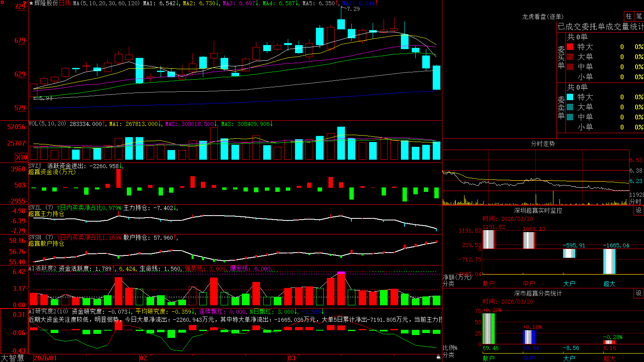Open the VOL(5,10,20) indicator label

(47, 124)
